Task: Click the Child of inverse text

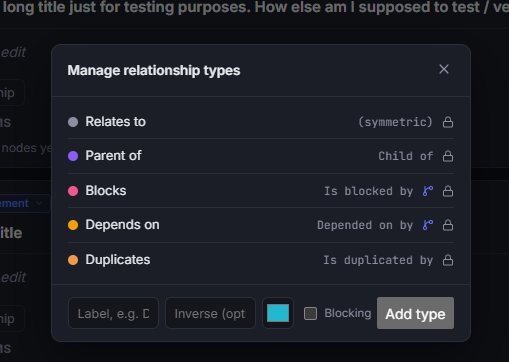Action: tap(406, 156)
